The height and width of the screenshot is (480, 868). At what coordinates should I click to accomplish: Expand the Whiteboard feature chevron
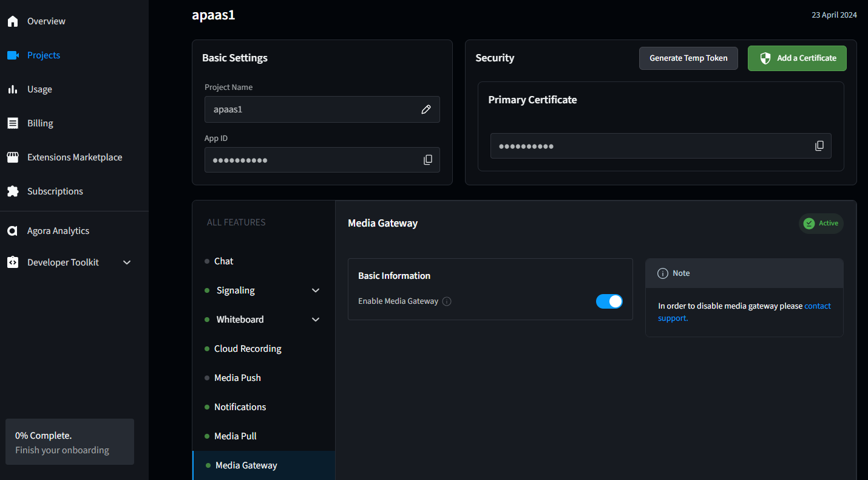pos(316,320)
